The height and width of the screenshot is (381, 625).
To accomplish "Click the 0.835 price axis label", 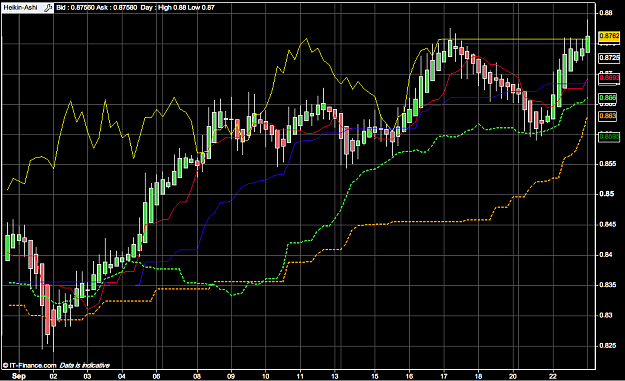I will (607, 285).
